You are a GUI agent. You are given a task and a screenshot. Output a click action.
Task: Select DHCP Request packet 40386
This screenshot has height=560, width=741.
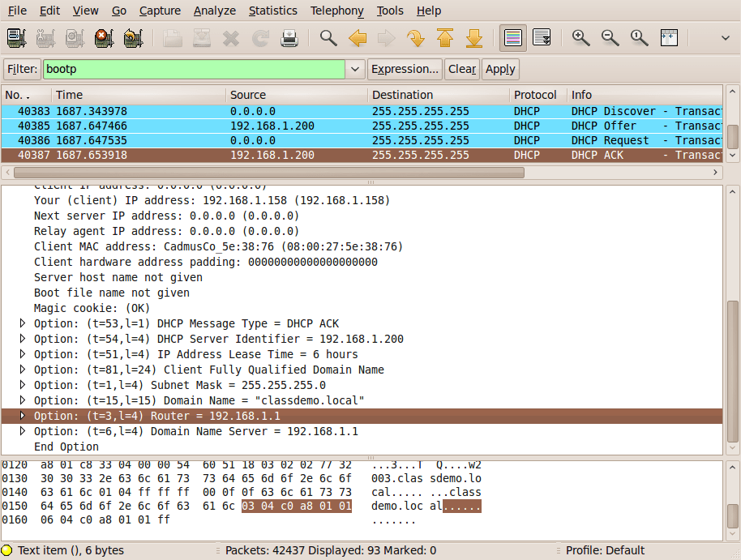click(x=362, y=140)
